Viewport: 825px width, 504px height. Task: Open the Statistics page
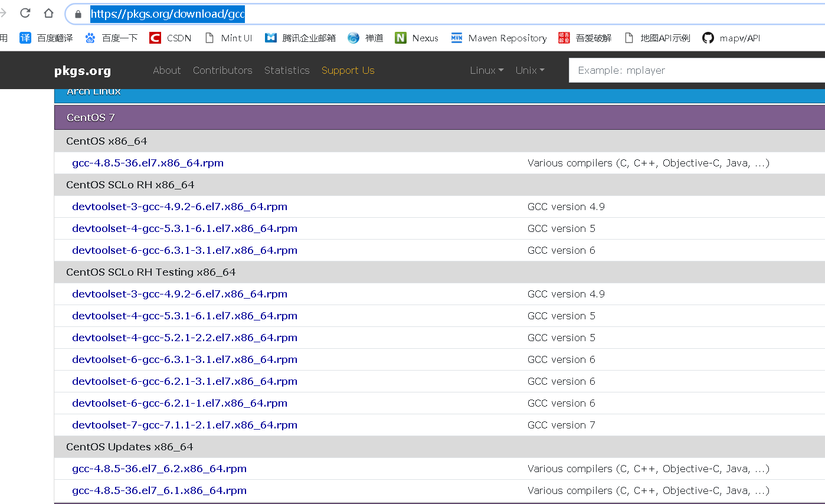tap(287, 70)
